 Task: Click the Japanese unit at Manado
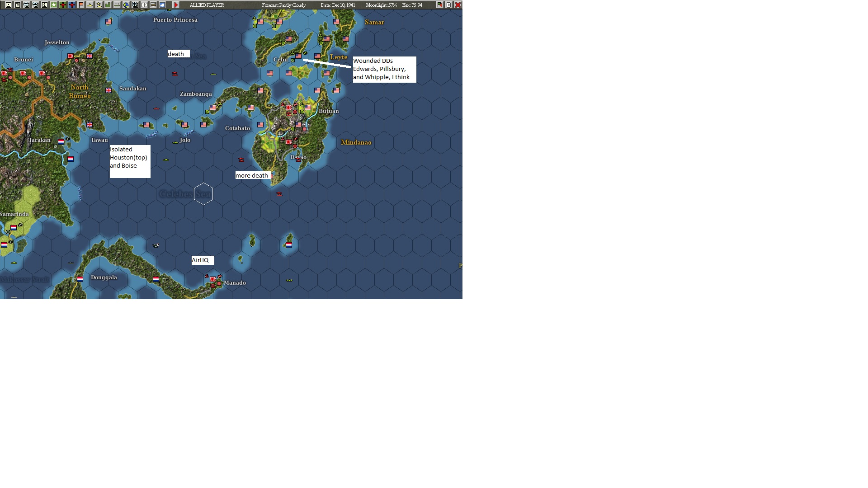[x=213, y=279]
